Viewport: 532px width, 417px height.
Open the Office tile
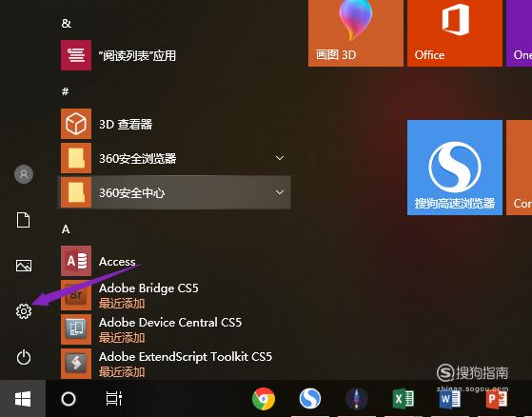[x=455, y=33]
